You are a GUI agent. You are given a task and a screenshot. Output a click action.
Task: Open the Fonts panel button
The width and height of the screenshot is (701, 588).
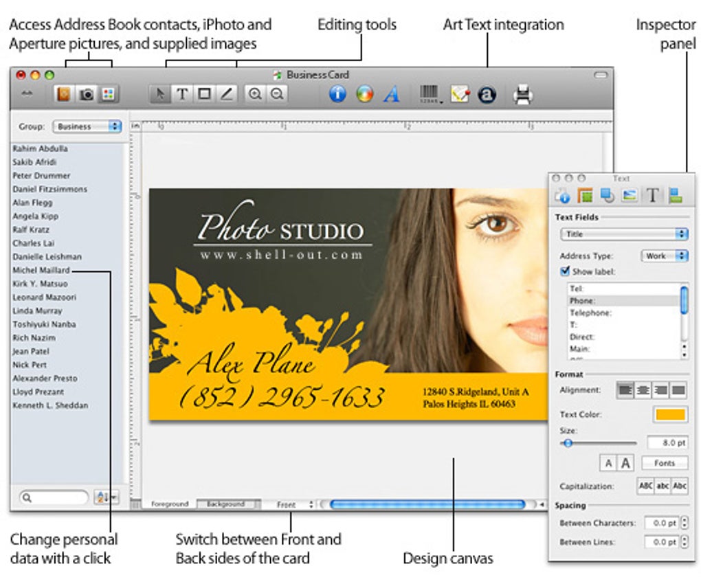click(665, 463)
